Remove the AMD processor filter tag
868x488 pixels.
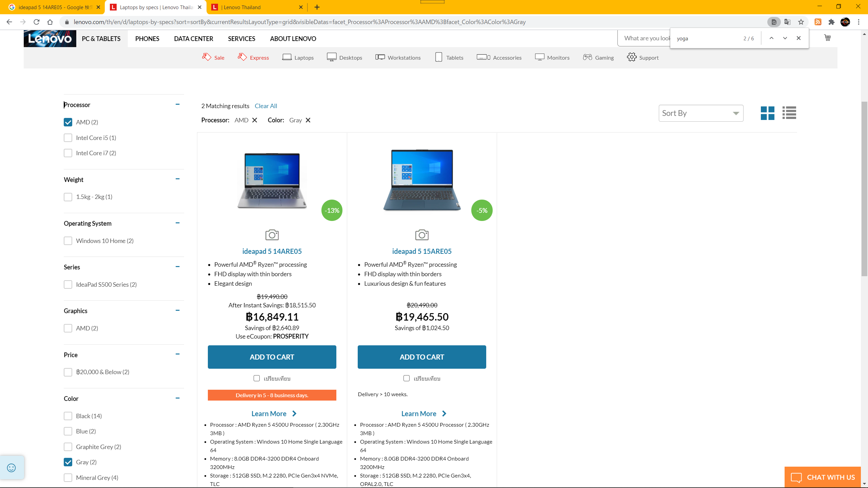[x=255, y=120]
